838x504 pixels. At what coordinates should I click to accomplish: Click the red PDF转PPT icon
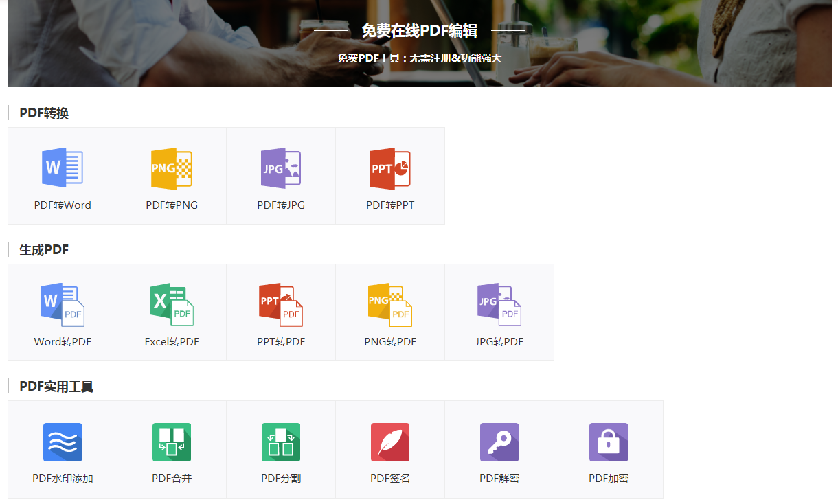[390, 168]
